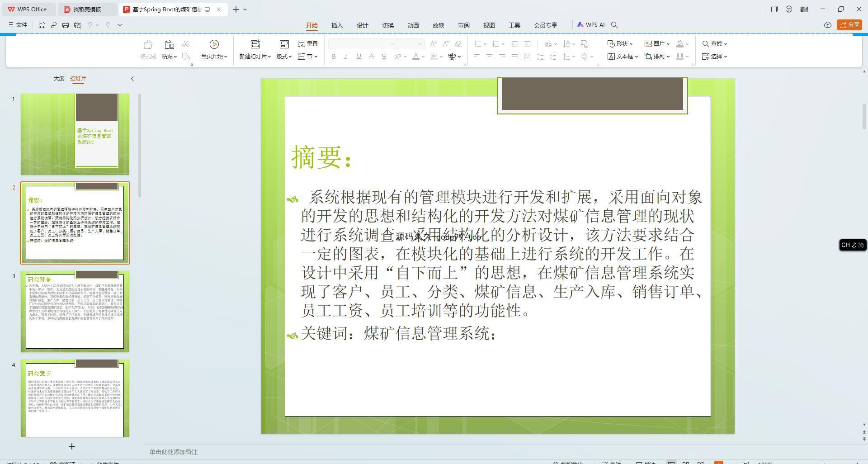The width and height of the screenshot is (868, 464).
Task: Click the Print Preview icon
Action: (x=77, y=25)
